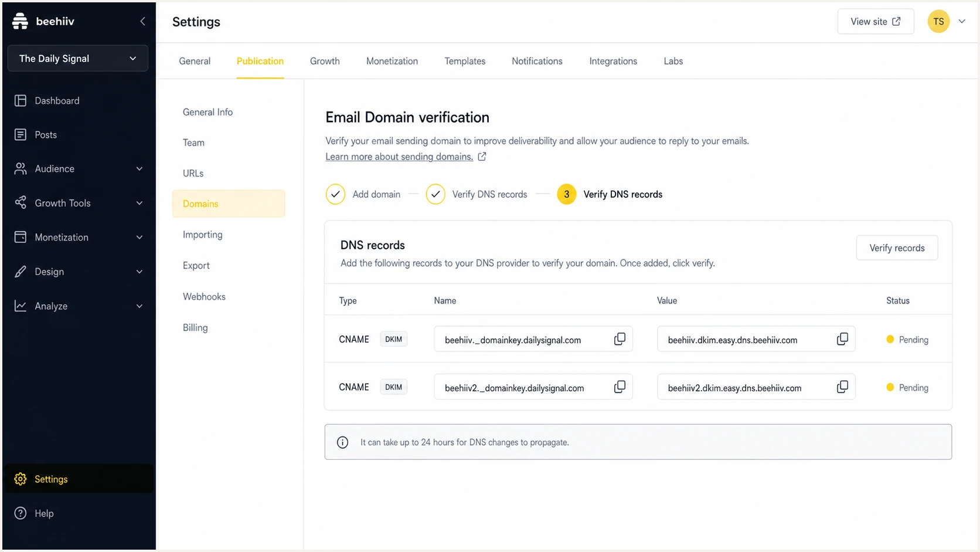Click the Help label in sidebar
The image size is (980, 552).
pos(44,513)
